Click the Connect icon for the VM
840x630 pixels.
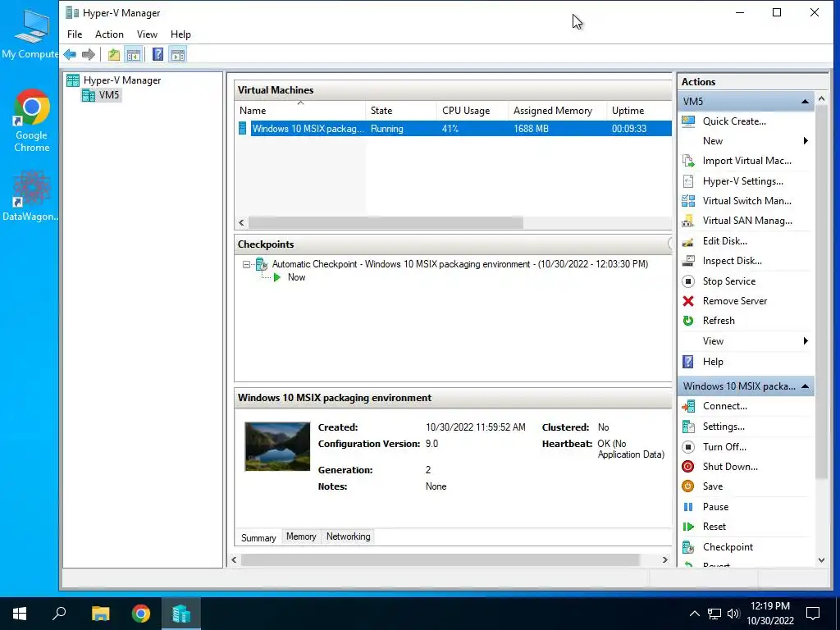coord(688,406)
